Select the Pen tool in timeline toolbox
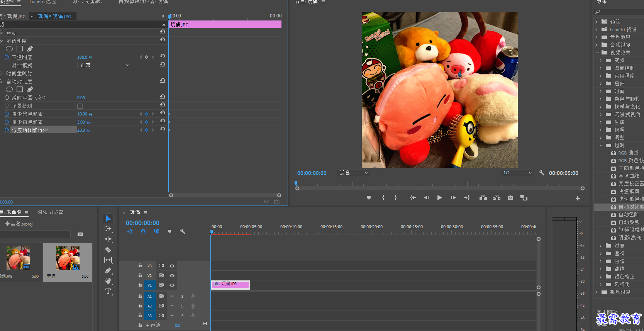The image size is (644, 331). pos(108,270)
